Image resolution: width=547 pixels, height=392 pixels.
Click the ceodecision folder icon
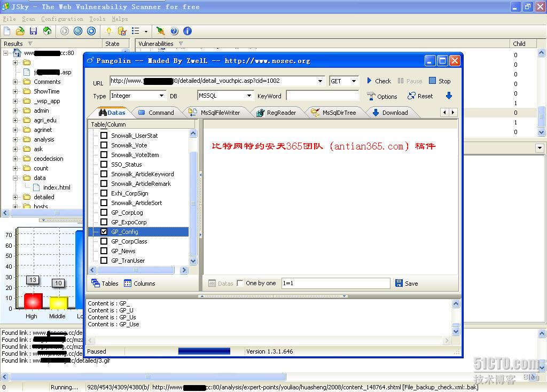[27, 158]
